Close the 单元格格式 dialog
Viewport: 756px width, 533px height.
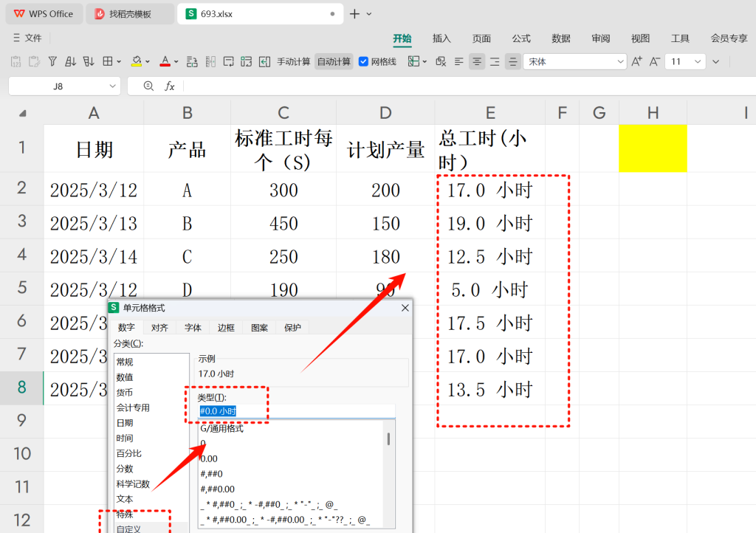point(405,307)
